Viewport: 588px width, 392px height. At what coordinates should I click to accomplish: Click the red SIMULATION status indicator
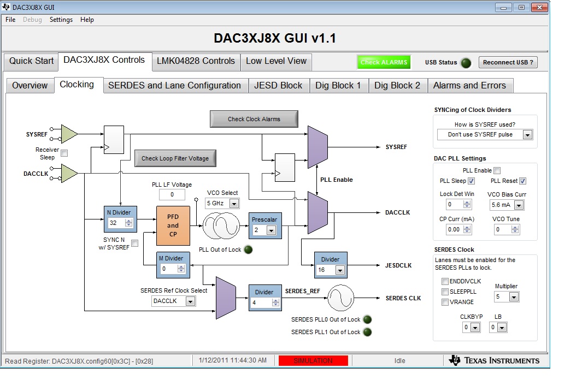point(313,360)
